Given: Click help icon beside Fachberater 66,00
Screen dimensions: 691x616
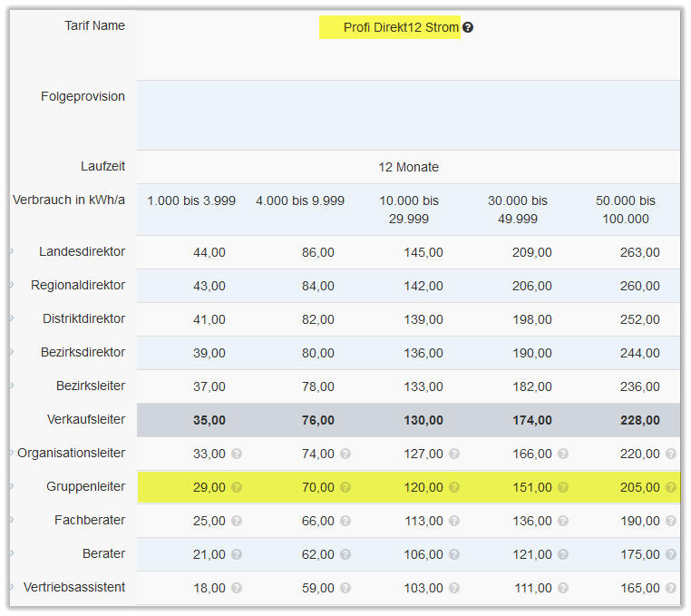Looking at the screenshot, I should tap(345, 521).
